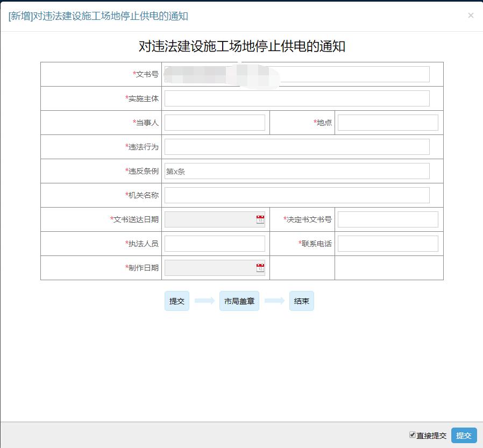Select the 市局盖章 workflow step
Viewport: 483px width, 448px height.
click(239, 301)
